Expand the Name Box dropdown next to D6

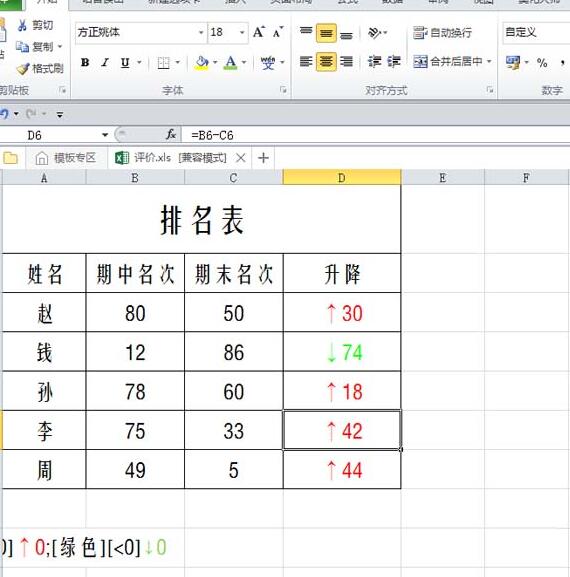[105, 135]
